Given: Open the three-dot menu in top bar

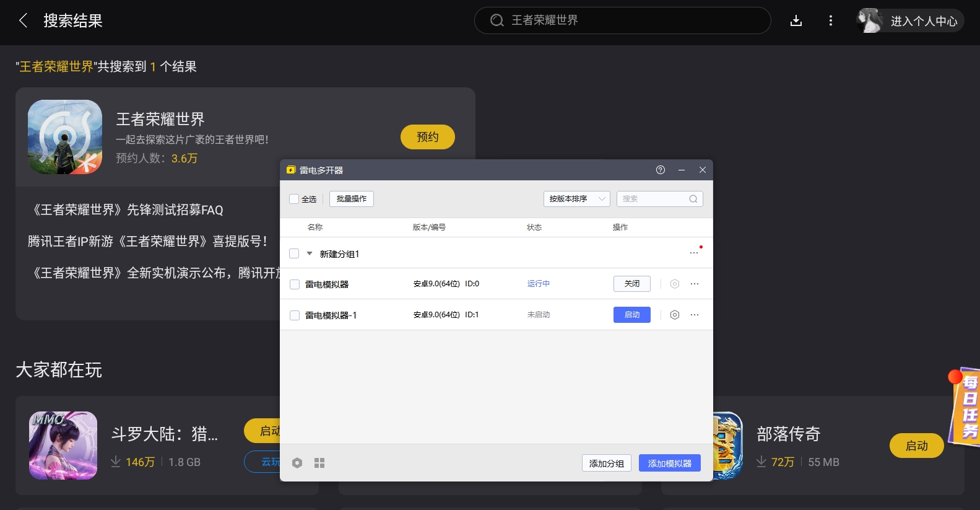Looking at the screenshot, I should point(830,21).
